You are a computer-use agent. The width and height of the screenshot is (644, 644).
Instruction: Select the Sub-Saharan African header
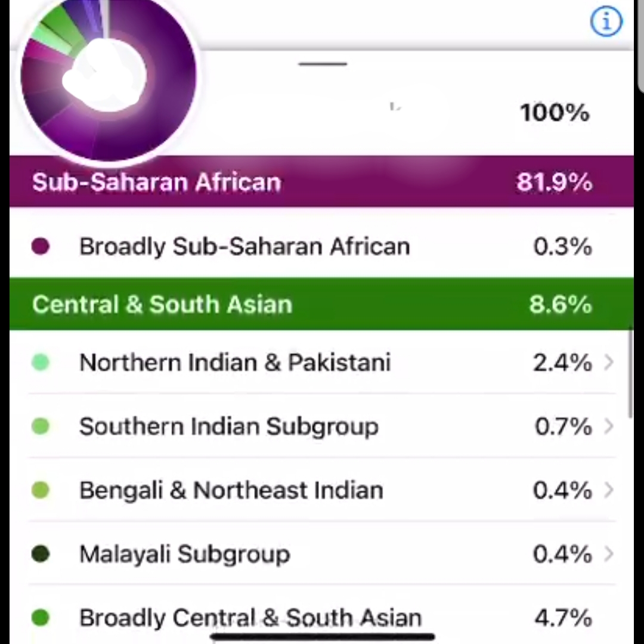pyautogui.click(x=321, y=181)
